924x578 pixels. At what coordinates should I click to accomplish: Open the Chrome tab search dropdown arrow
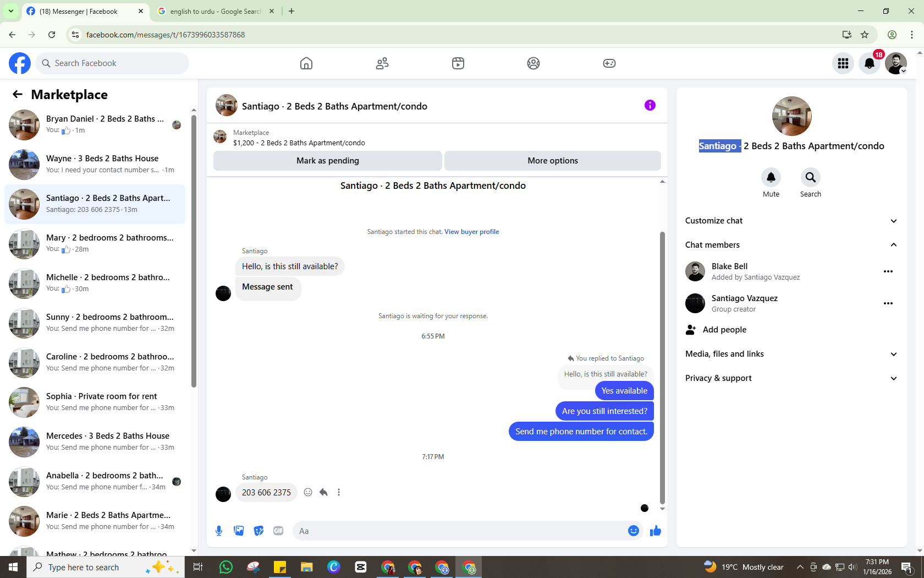tap(10, 11)
